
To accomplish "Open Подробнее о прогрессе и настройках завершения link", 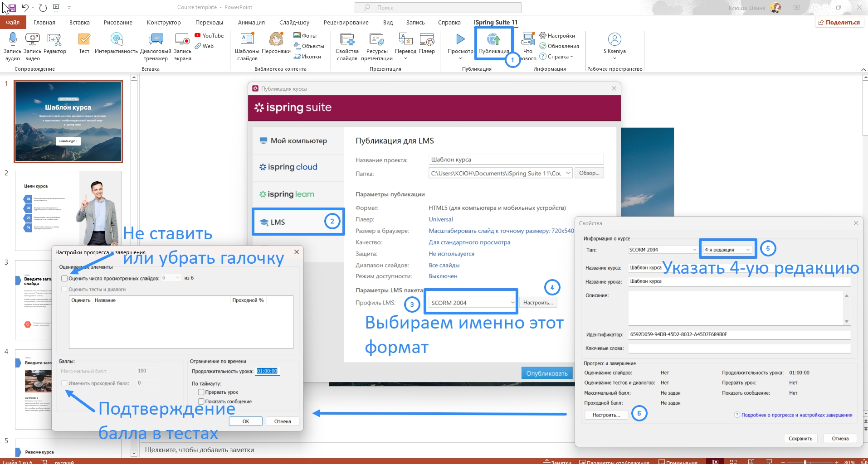I will coord(796,415).
